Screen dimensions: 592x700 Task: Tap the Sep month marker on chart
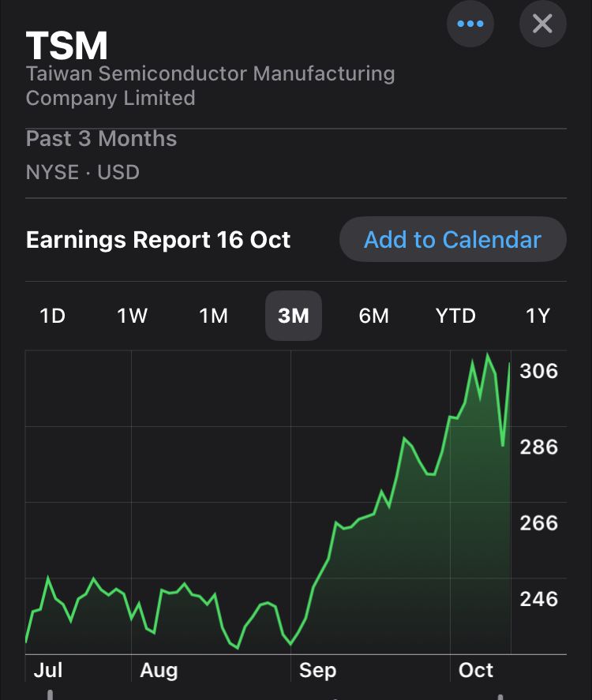point(317,671)
